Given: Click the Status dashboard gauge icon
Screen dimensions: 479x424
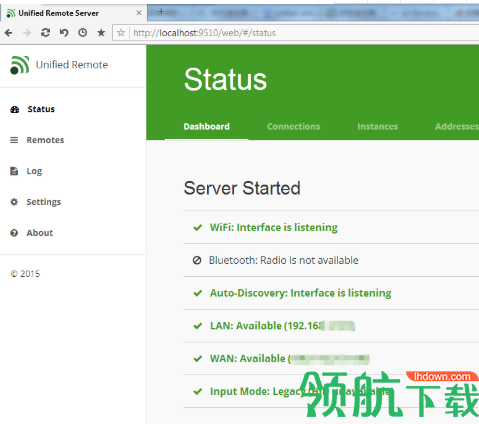Looking at the screenshot, I should click(x=15, y=109).
